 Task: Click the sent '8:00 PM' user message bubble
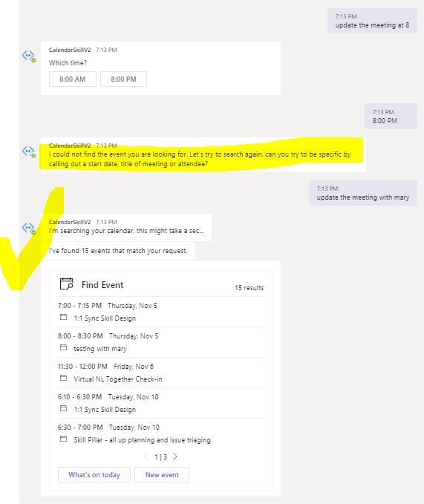click(x=391, y=117)
